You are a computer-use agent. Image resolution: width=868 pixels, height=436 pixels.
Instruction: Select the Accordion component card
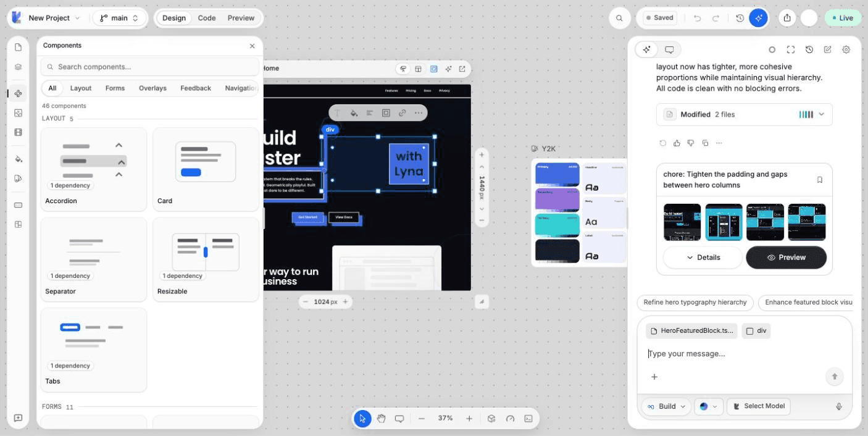pos(94,170)
